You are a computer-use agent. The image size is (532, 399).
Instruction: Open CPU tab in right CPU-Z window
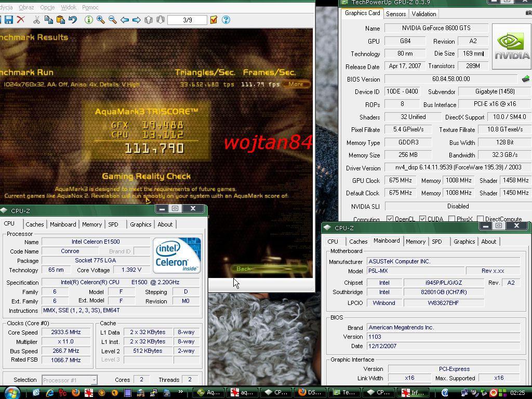click(x=332, y=241)
